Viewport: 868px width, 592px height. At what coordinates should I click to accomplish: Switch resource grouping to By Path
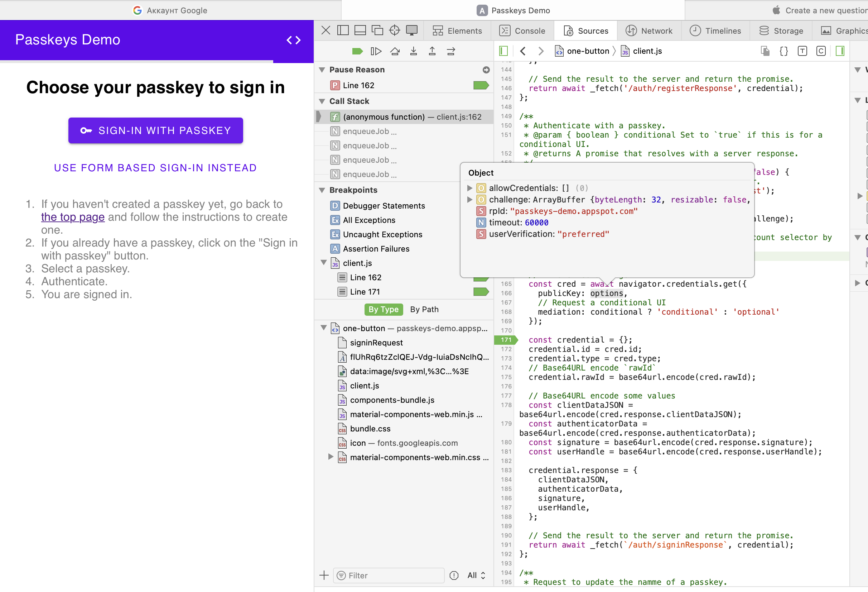tap(424, 310)
